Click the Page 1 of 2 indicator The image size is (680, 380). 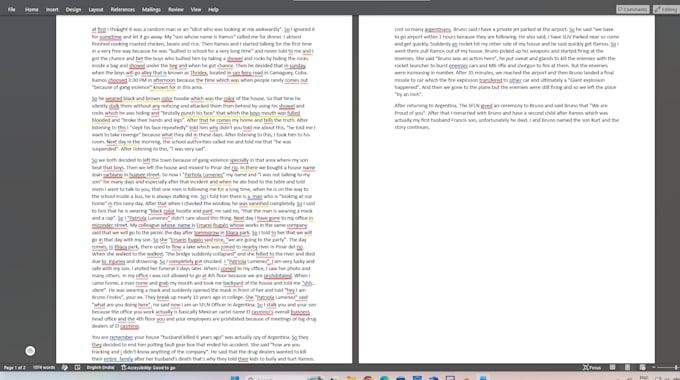(15, 368)
